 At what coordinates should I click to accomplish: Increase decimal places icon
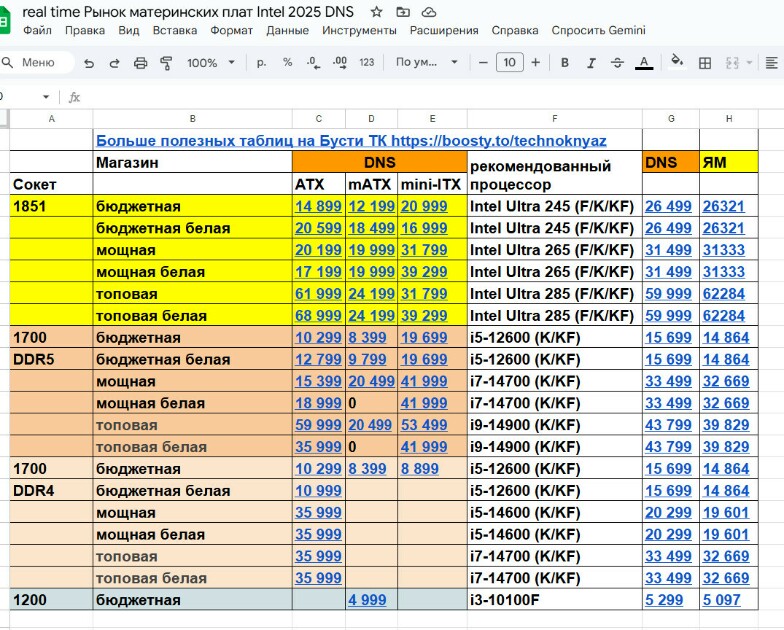point(340,62)
